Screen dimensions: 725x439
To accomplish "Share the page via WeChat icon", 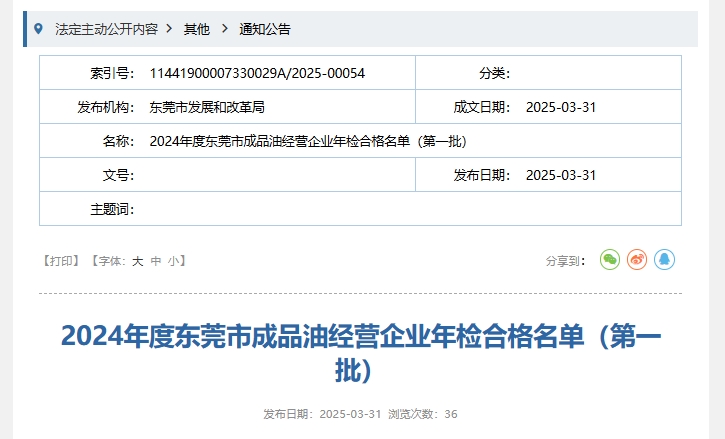I will coord(610,260).
